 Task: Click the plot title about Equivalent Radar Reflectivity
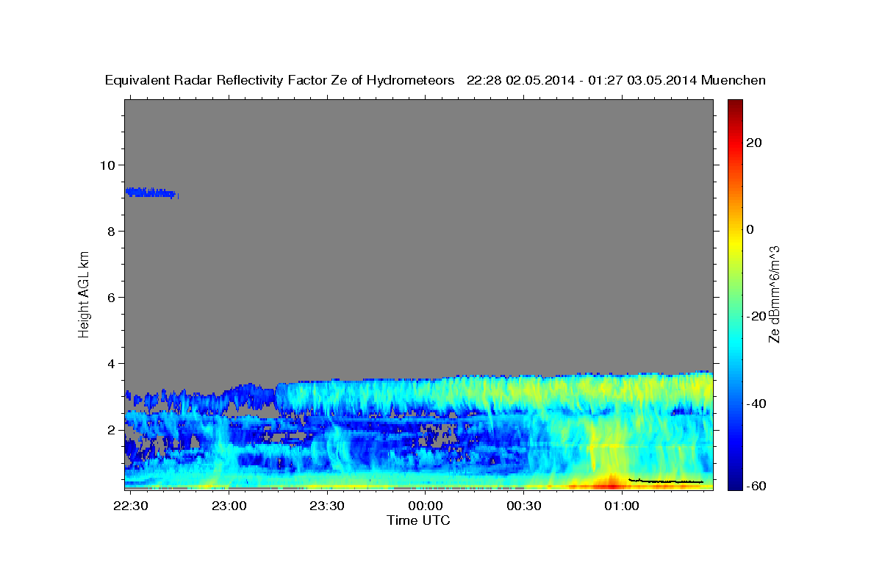tap(435, 80)
